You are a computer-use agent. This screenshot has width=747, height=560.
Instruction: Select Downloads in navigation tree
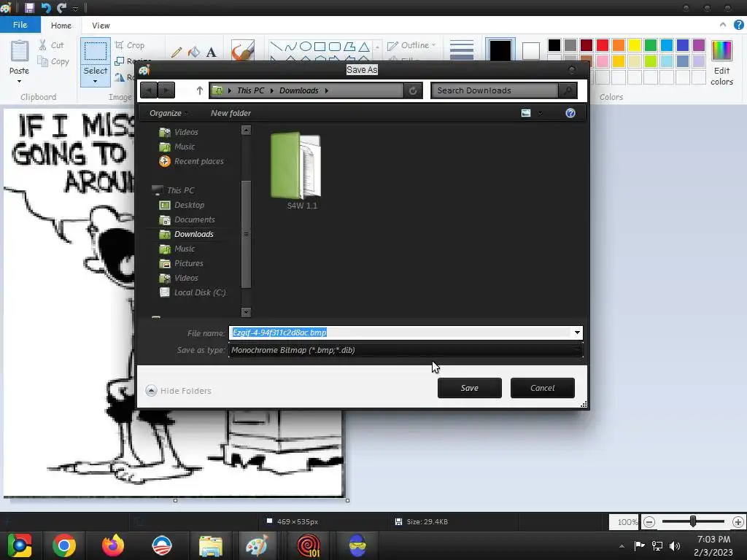pyautogui.click(x=187, y=234)
